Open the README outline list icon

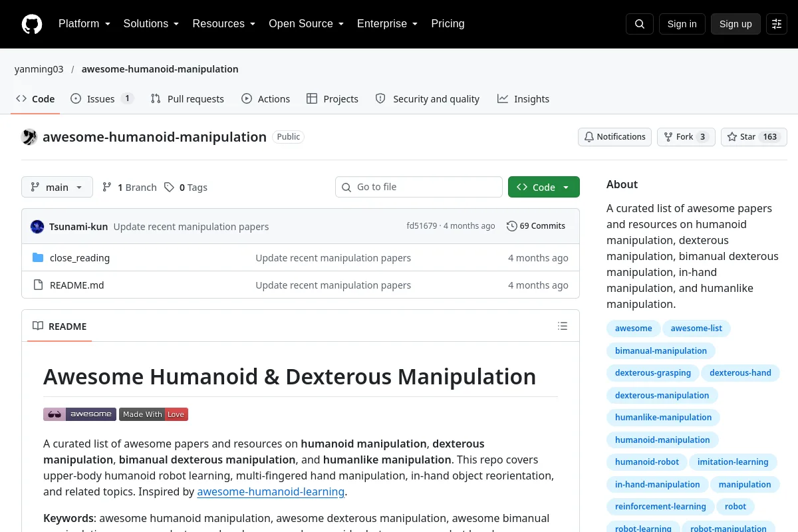click(x=563, y=326)
